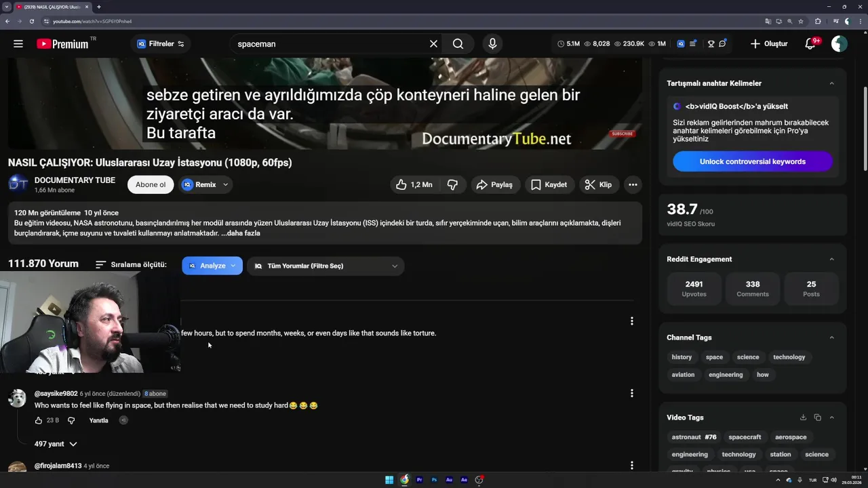Viewport: 868px width, 488px height.
Task: Open vidIQ blue logo in header
Action: pyautogui.click(x=681, y=43)
